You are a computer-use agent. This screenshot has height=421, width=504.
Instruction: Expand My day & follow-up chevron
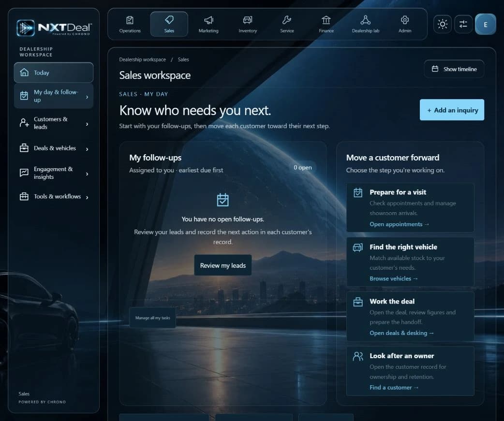click(x=87, y=97)
